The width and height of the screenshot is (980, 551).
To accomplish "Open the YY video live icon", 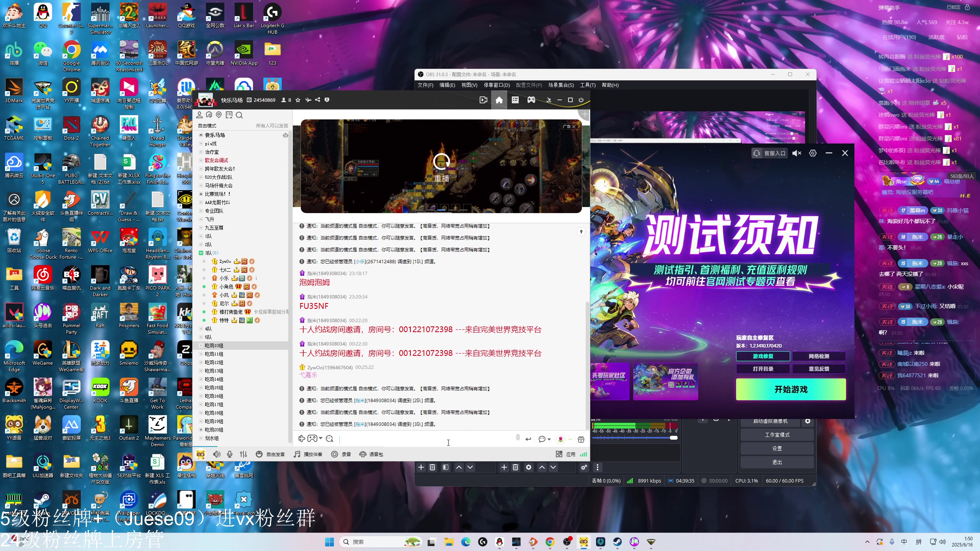I will (x=483, y=100).
